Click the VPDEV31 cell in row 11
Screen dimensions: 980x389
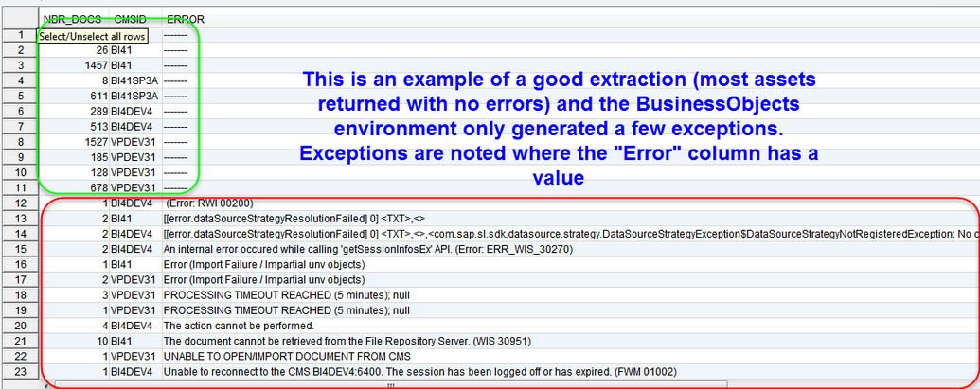pos(135,187)
